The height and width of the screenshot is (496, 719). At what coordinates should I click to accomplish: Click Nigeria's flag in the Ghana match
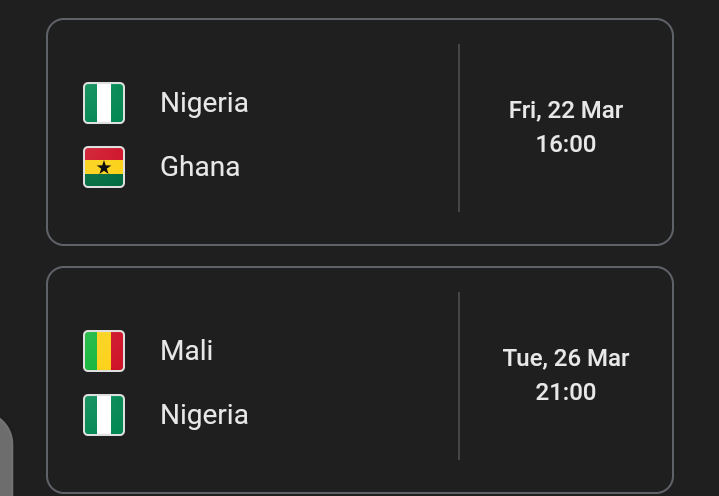tap(104, 103)
